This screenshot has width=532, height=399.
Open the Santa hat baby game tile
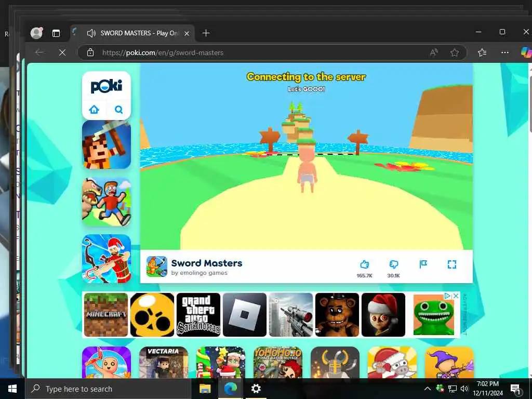(x=383, y=315)
